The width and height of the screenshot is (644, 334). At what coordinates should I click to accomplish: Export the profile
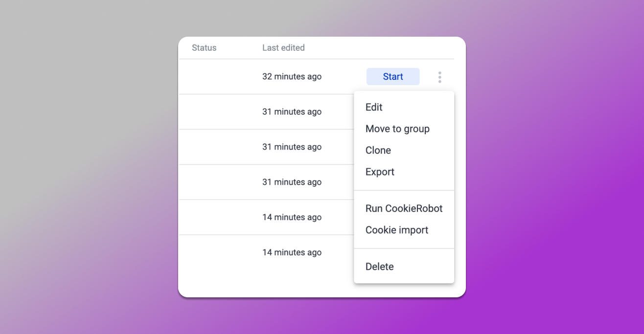pyautogui.click(x=380, y=172)
